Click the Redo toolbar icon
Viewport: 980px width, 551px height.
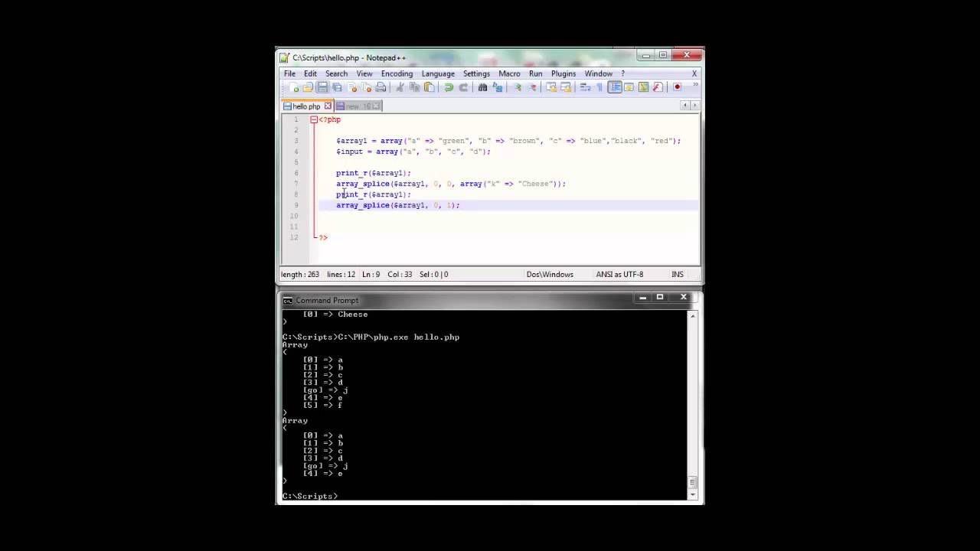point(465,87)
